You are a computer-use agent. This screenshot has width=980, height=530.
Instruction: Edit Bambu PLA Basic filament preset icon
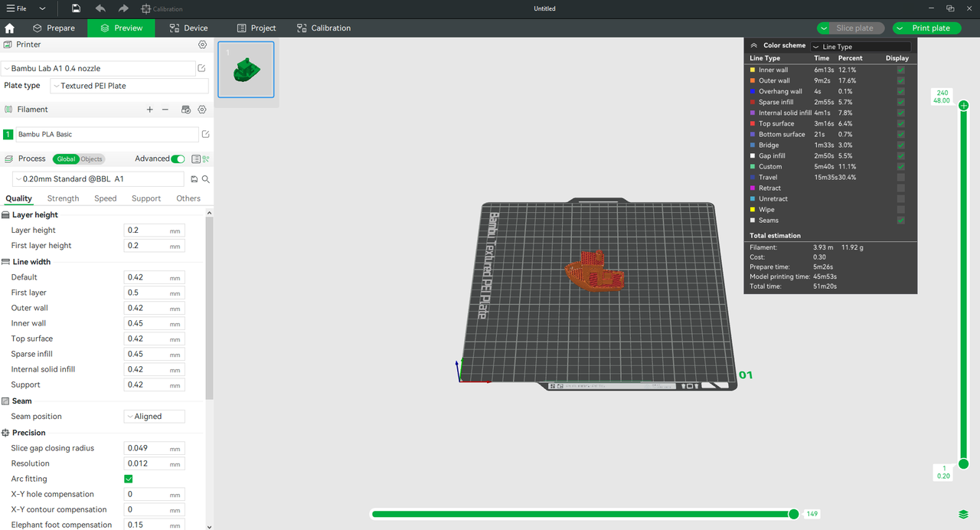pos(204,134)
